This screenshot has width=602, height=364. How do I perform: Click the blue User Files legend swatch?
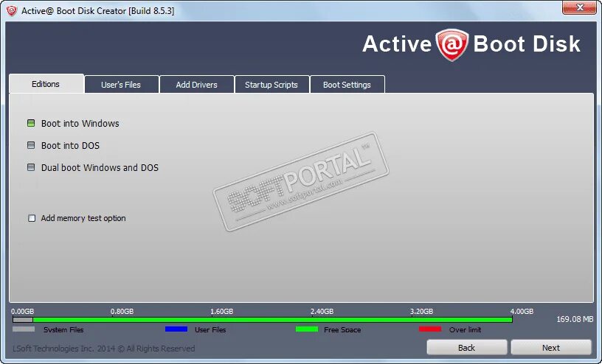176,329
